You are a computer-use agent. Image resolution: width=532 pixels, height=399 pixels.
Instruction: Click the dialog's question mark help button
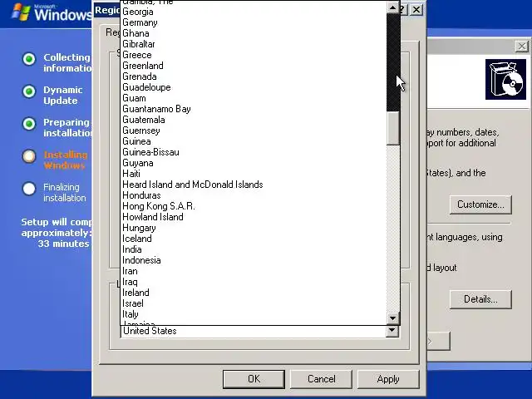point(403,9)
